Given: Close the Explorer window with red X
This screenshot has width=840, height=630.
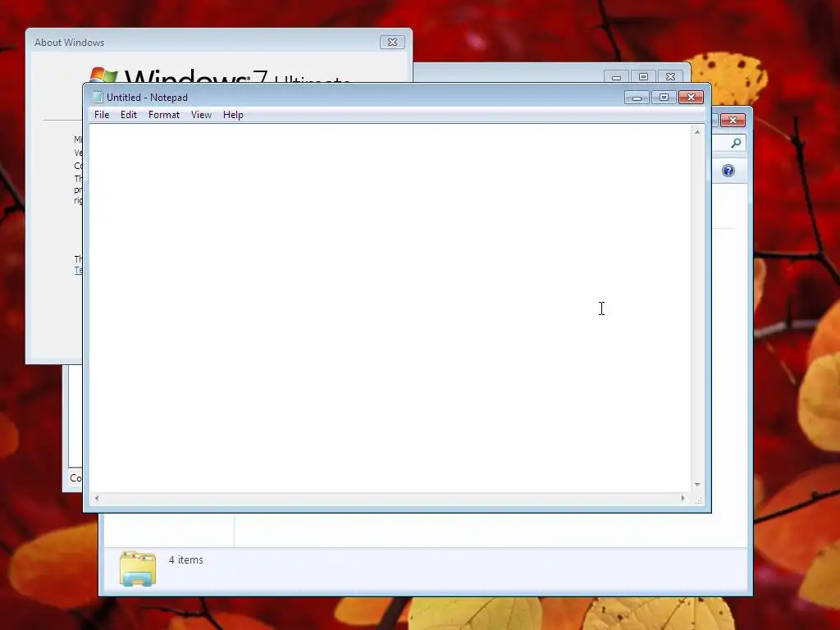Looking at the screenshot, I should tap(733, 120).
